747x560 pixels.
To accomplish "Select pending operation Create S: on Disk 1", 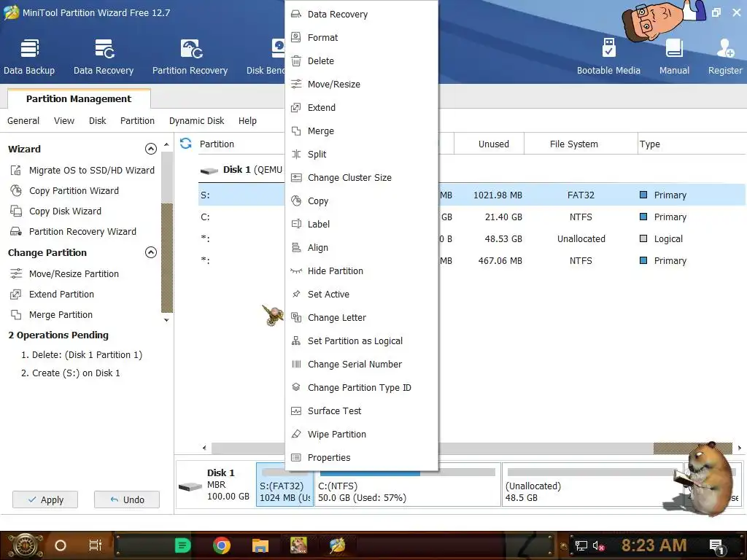I will coord(70,373).
